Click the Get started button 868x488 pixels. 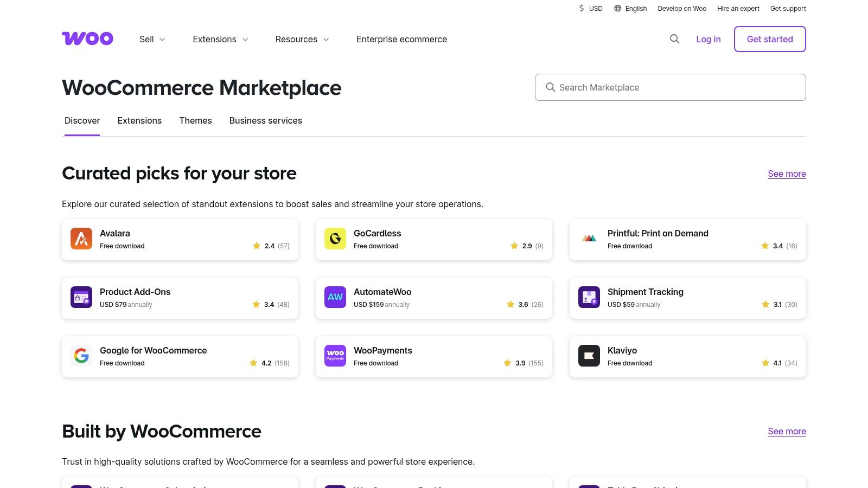(769, 39)
